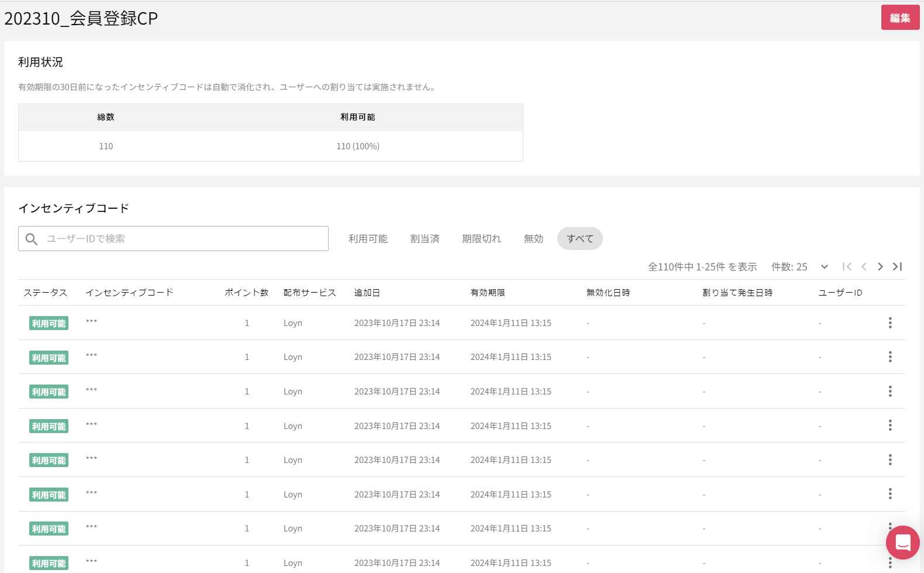Jump to last page icon
Viewport: 924px width, 573px height.
(897, 267)
